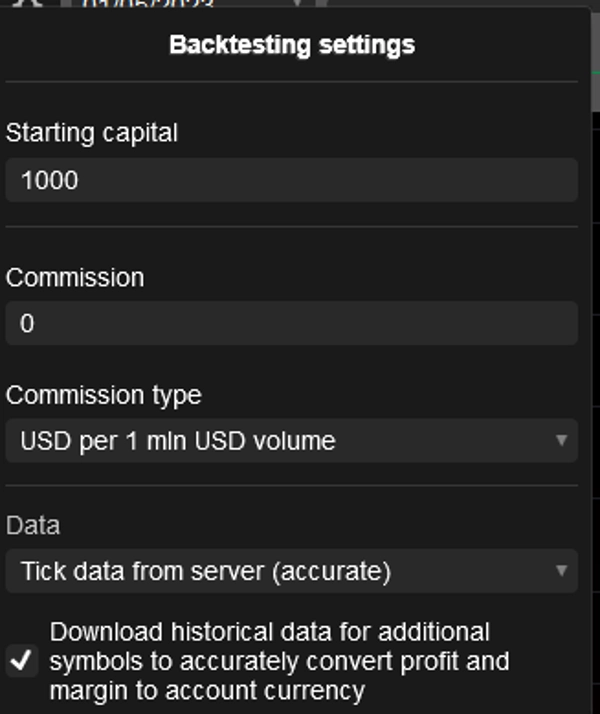Focus the Commission value field
This screenshot has height=714, width=600.
coord(290,324)
